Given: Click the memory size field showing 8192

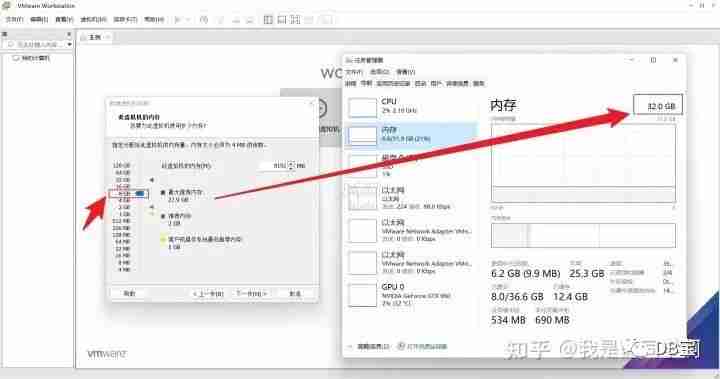Looking at the screenshot, I should point(273,165).
